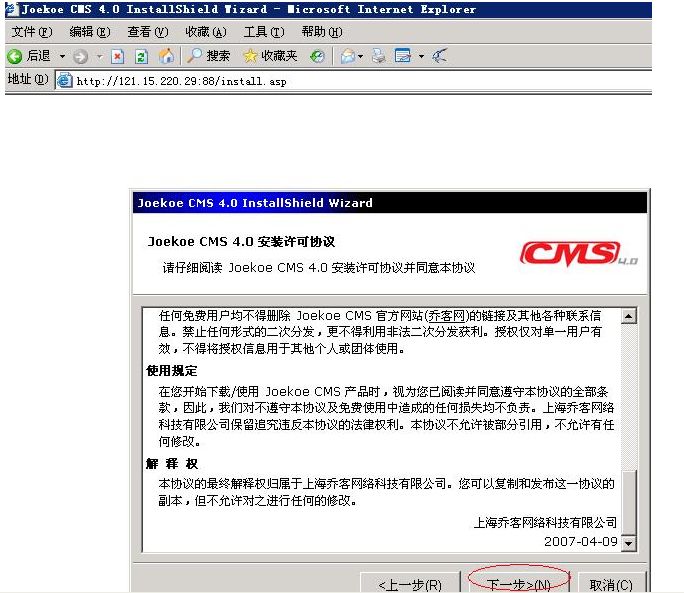Expand the Mail dropdown arrow
684x593 pixels.
coord(360,56)
